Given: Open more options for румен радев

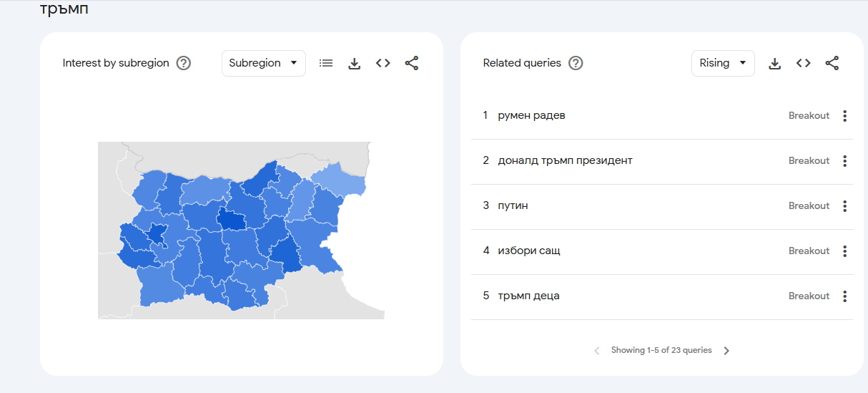Looking at the screenshot, I should (x=844, y=116).
